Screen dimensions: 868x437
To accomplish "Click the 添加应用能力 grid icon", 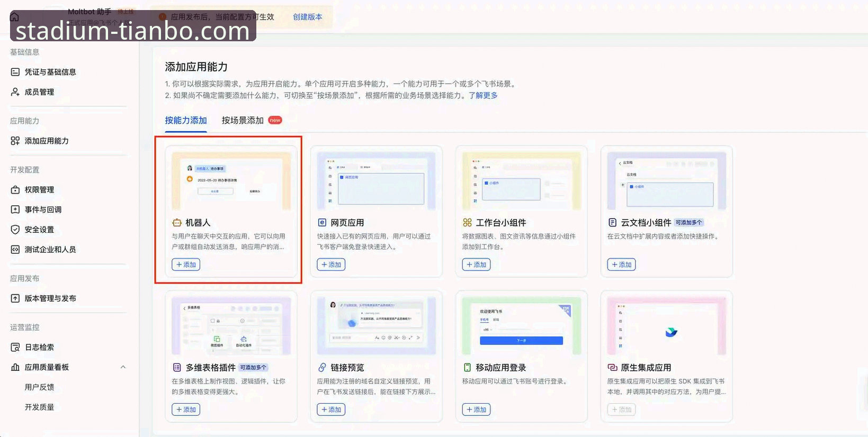I will coord(15,141).
